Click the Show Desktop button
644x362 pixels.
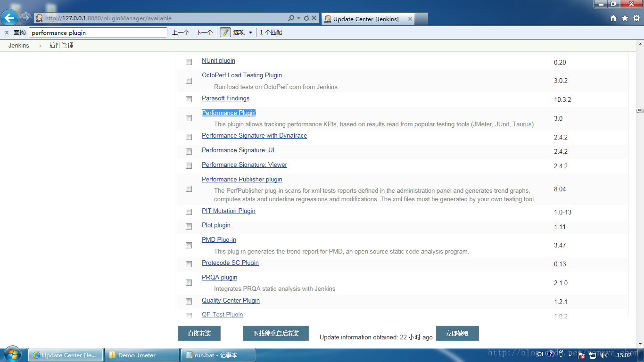(641, 355)
